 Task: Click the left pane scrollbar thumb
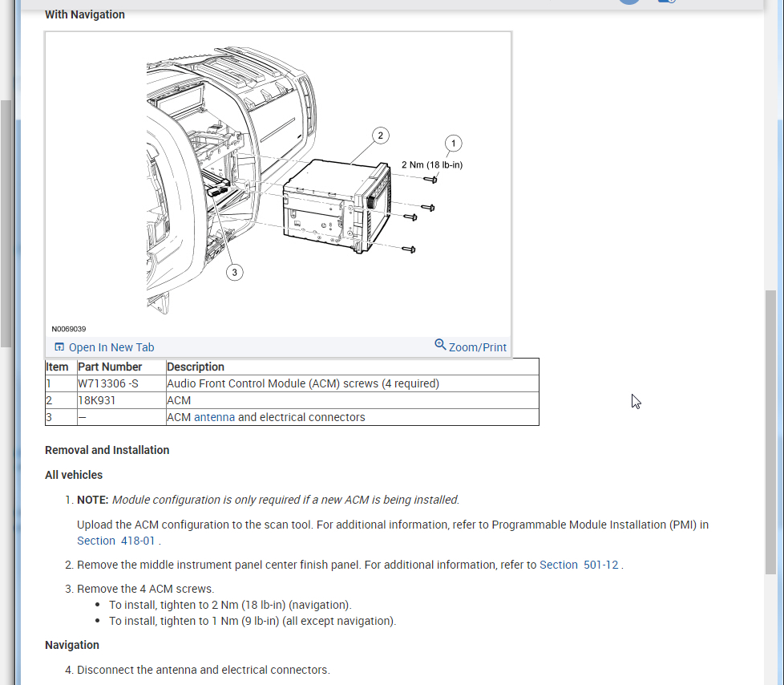point(6,223)
